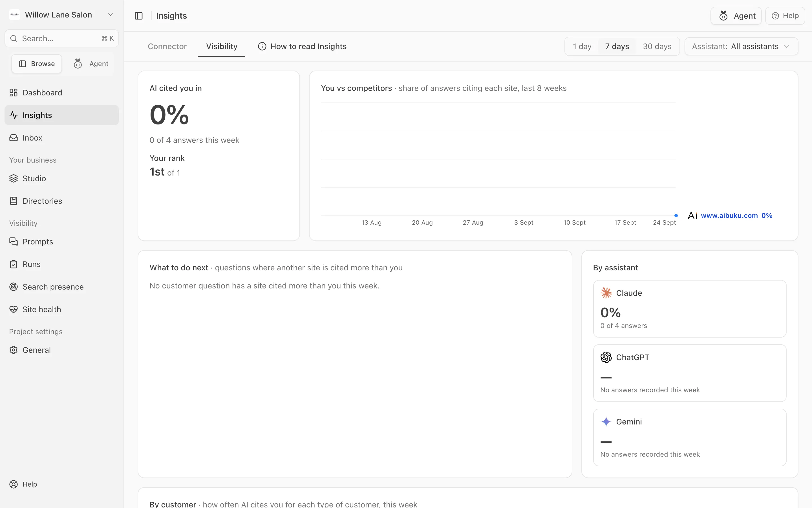Click the Gemini star icon
Screen dimensions: 812x508
pyautogui.click(x=606, y=422)
